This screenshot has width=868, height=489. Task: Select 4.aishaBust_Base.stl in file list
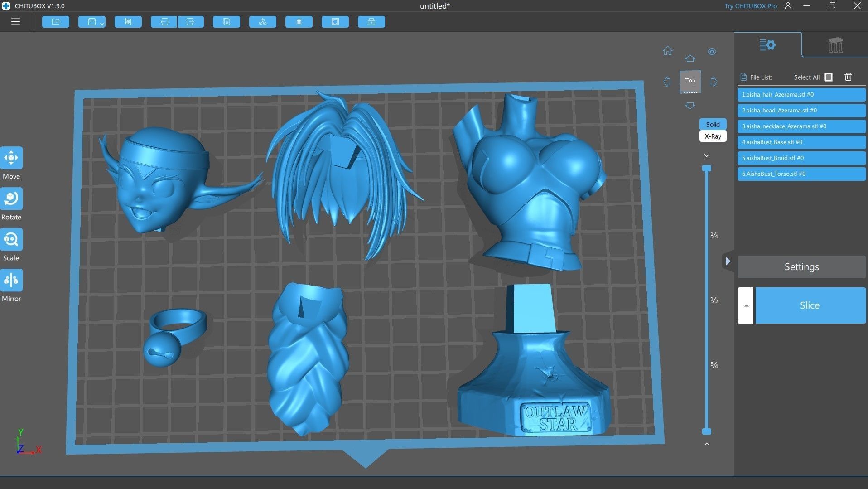click(x=801, y=142)
